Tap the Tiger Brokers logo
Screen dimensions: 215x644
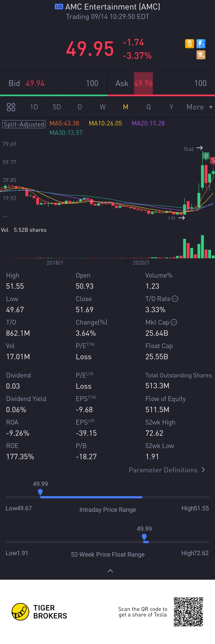click(x=39, y=612)
